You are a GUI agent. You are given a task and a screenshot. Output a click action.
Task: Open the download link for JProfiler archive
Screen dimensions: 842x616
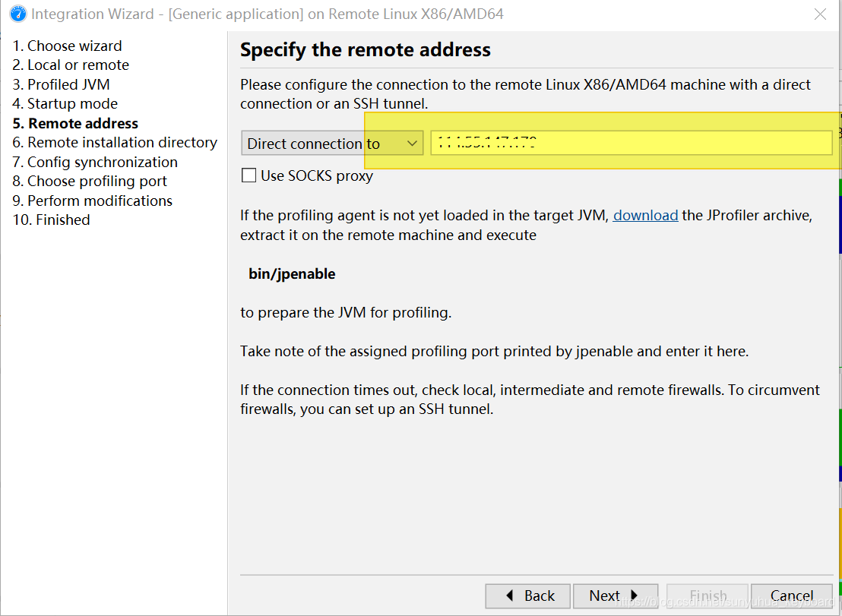(x=645, y=215)
